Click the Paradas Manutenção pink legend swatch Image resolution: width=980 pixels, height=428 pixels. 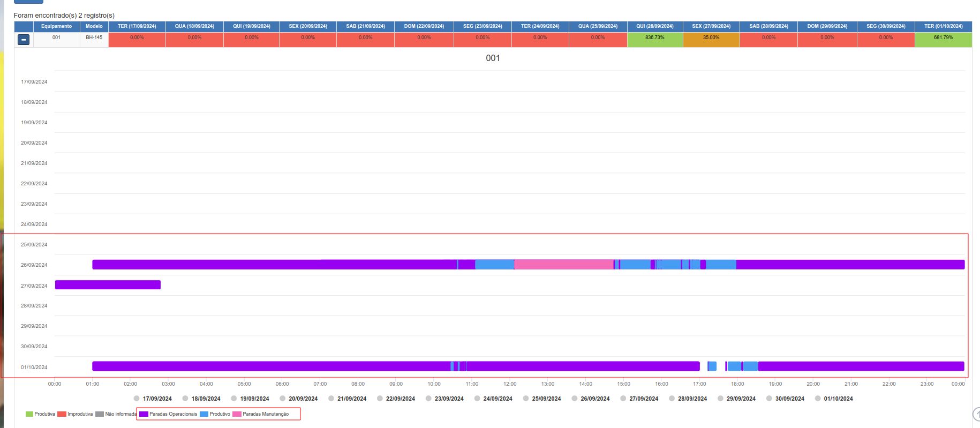pos(237,414)
